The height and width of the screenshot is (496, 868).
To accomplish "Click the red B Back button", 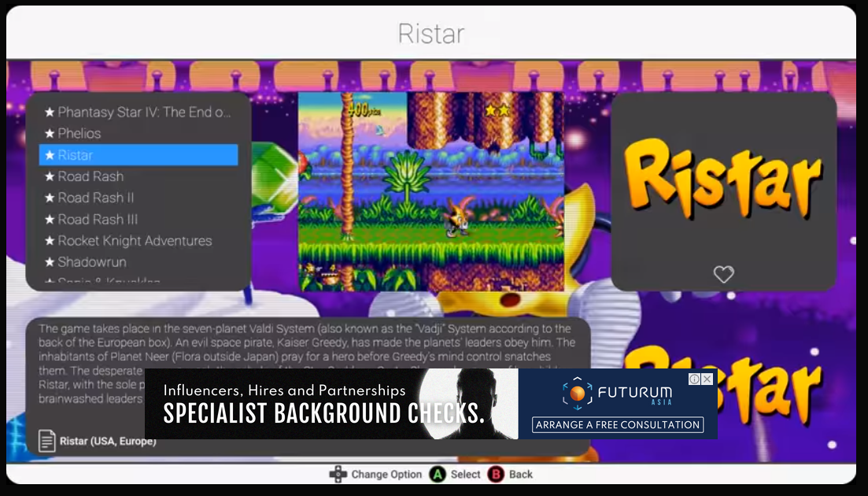I will point(496,475).
